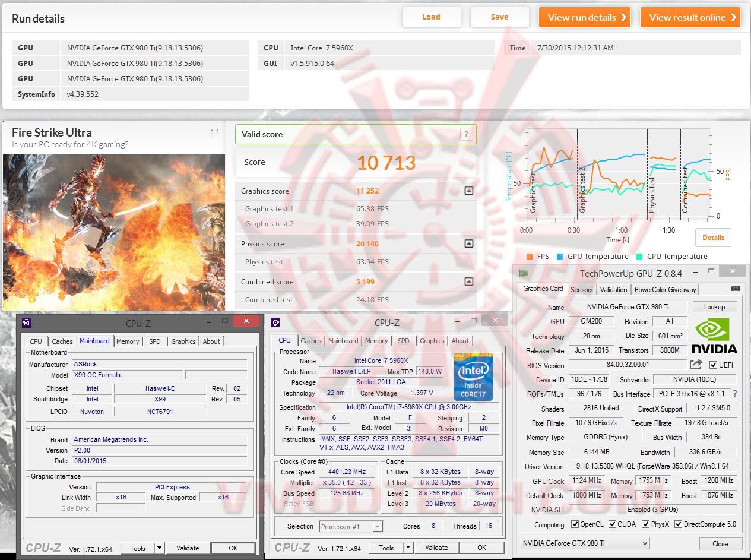Click the CPU-Z CPU window title icon

pyautogui.click(x=275, y=322)
